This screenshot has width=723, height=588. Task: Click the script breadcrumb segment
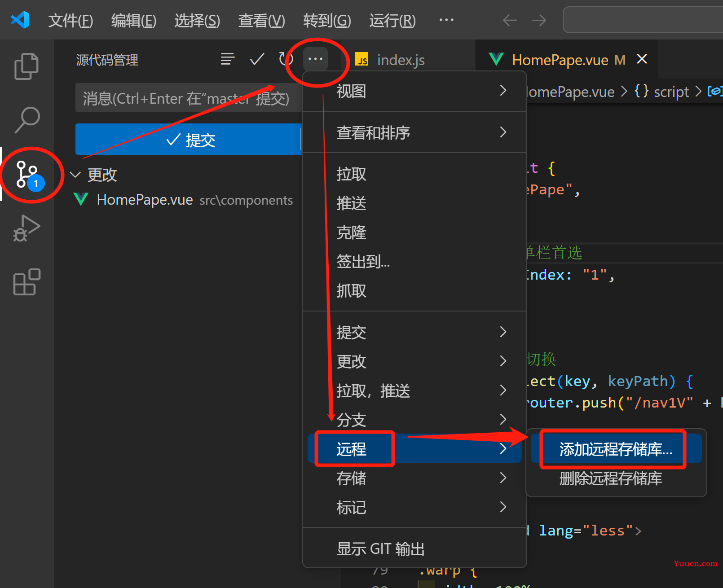671,92
